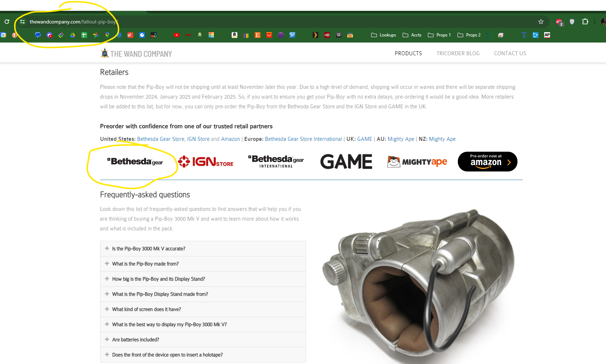This screenshot has width=606, height=364.
Task: Click the address bar URL field
Action: [x=282, y=22]
